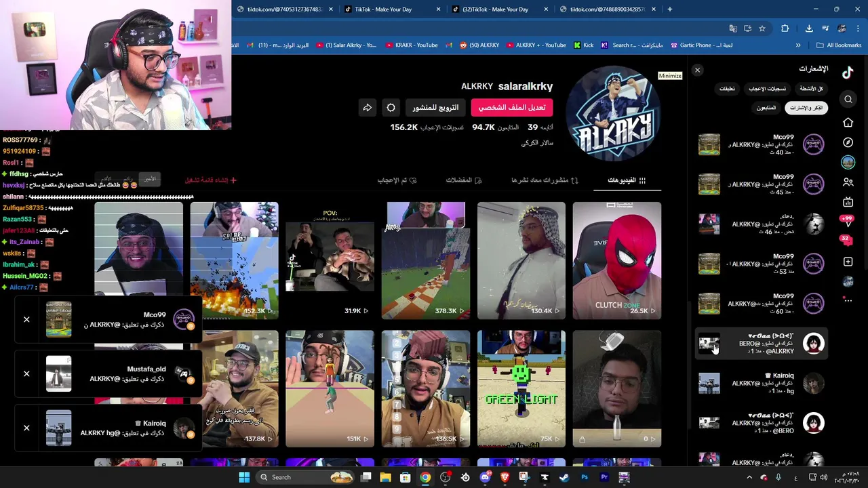
Task: Open video thumbnail with 378.3K views
Action: pyautogui.click(x=425, y=260)
